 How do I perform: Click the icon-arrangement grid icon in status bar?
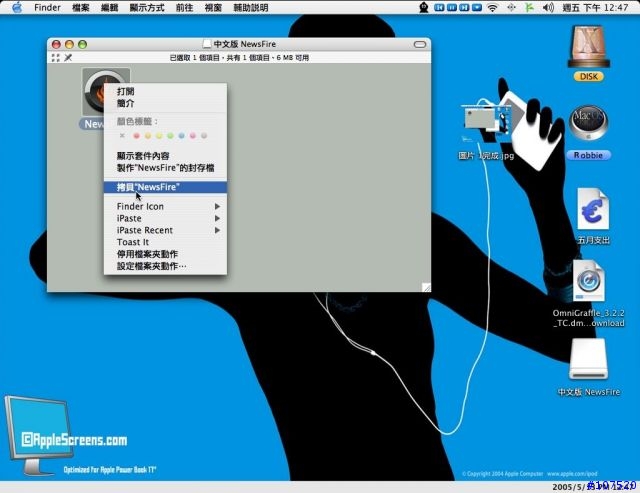pos(56,58)
